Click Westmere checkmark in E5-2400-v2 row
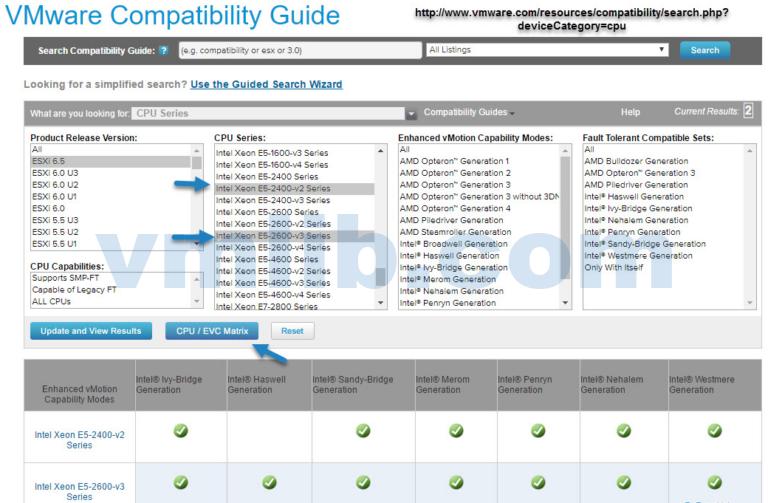Screen dimensions: 768x503 tap(714, 430)
